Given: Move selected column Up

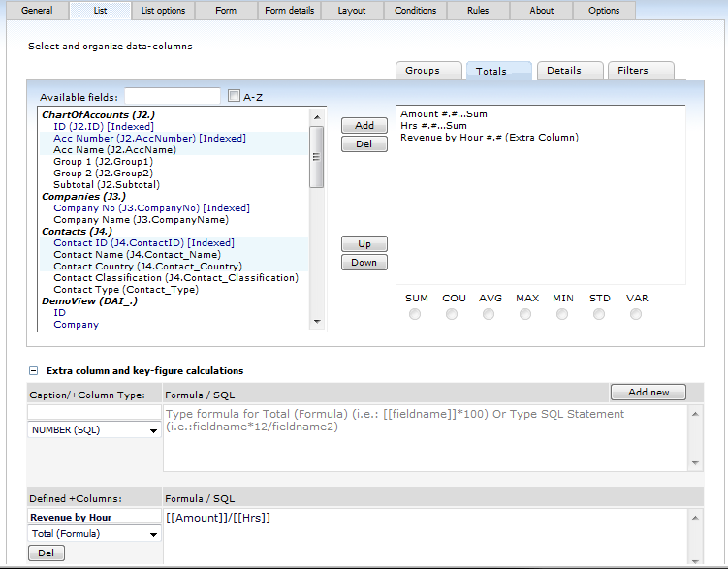Looking at the screenshot, I should 364,243.
